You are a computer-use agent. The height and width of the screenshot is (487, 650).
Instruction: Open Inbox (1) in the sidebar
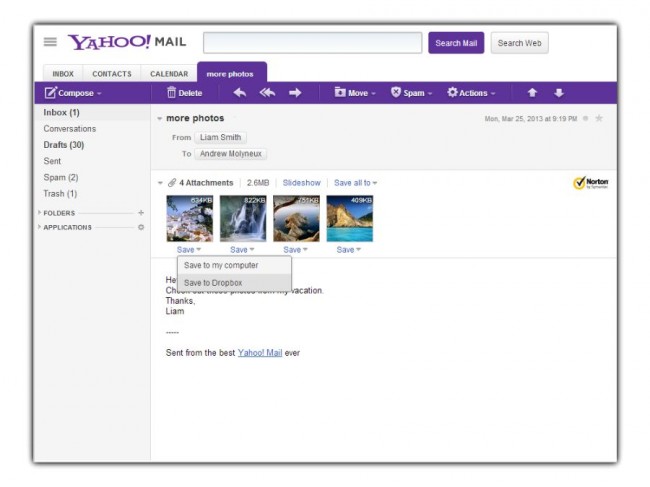92,112
